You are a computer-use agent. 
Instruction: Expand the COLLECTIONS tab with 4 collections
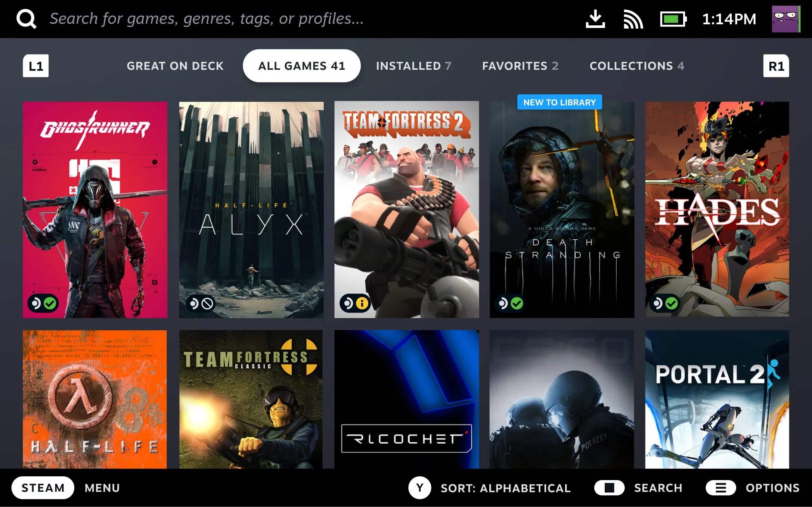point(636,65)
